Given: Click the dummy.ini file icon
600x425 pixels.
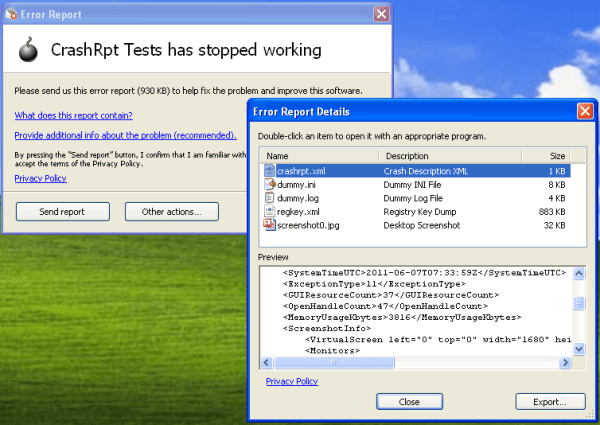Looking at the screenshot, I should point(269,185).
